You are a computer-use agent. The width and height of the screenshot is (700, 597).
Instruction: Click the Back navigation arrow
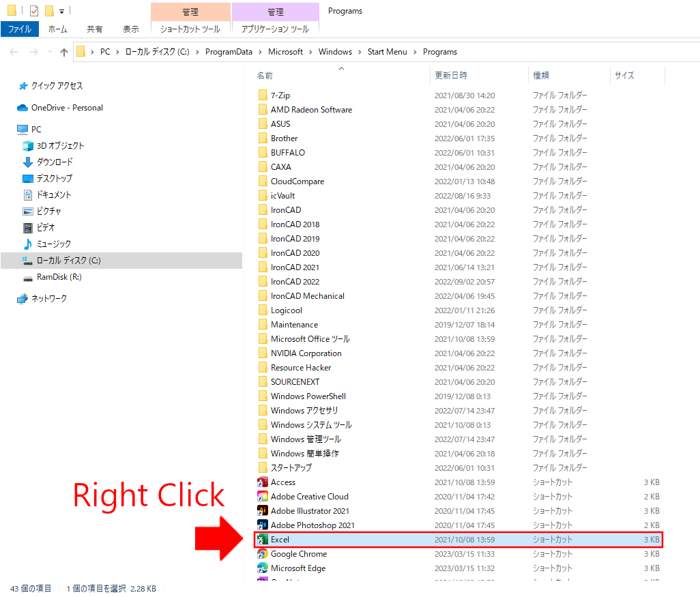[x=14, y=53]
